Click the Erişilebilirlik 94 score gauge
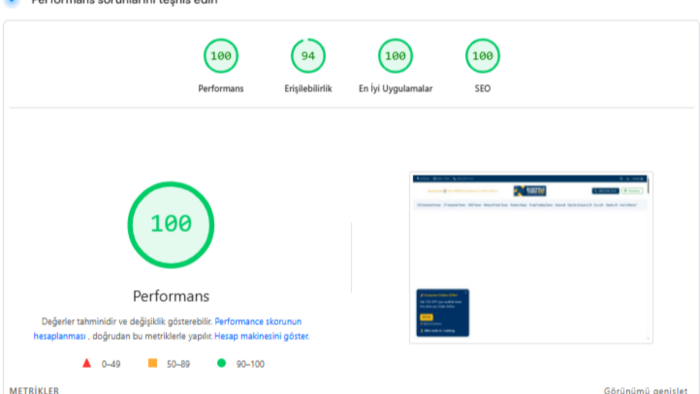 [x=308, y=56]
